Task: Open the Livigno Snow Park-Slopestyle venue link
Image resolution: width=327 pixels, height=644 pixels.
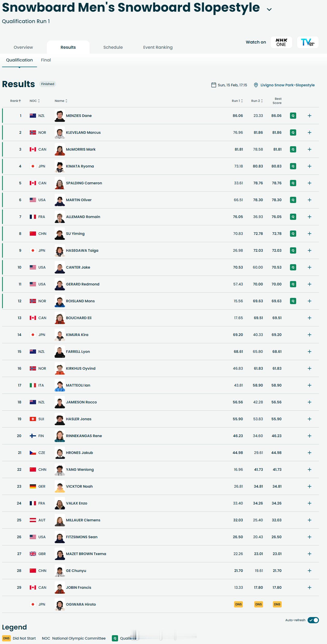Action: (287, 85)
